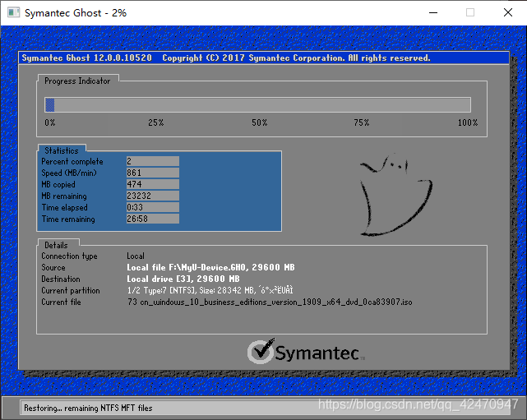Click the ghost mascot drawing
The width and height of the screenshot is (527, 420).
click(x=396, y=195)
